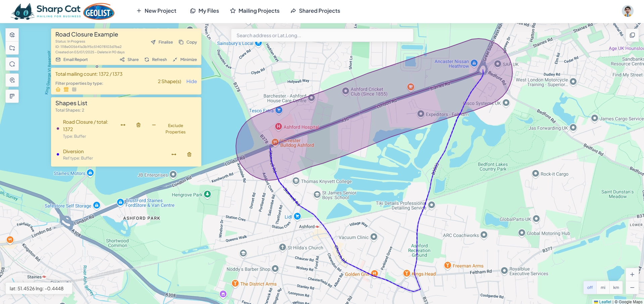Toggle the residential house property filter
The width and height of the screenshot is (644, 304).
tap(58, 89)
